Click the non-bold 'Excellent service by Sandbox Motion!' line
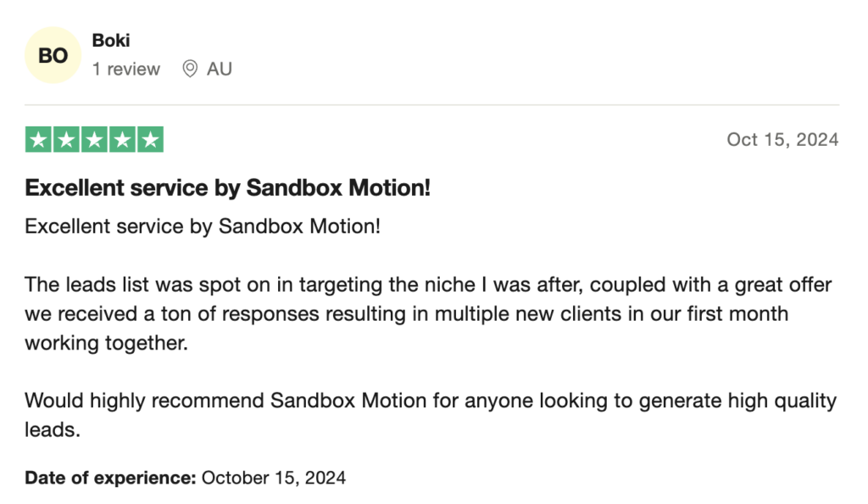Screen dimensions: 868x504 pyautogui.click(x=203, y=227)
